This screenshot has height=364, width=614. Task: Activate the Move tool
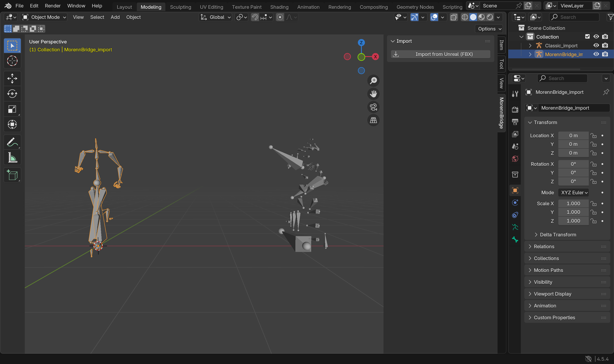tap(12, 79)
